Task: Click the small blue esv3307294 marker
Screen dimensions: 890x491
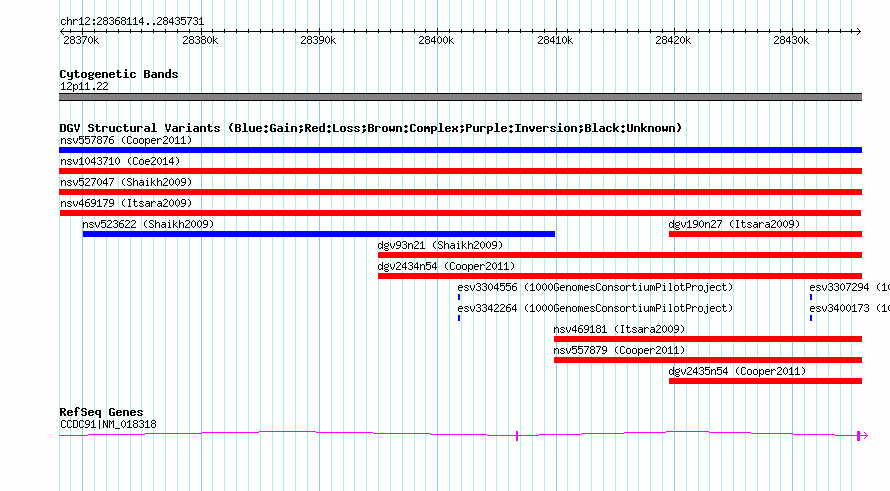Action: 811,297
